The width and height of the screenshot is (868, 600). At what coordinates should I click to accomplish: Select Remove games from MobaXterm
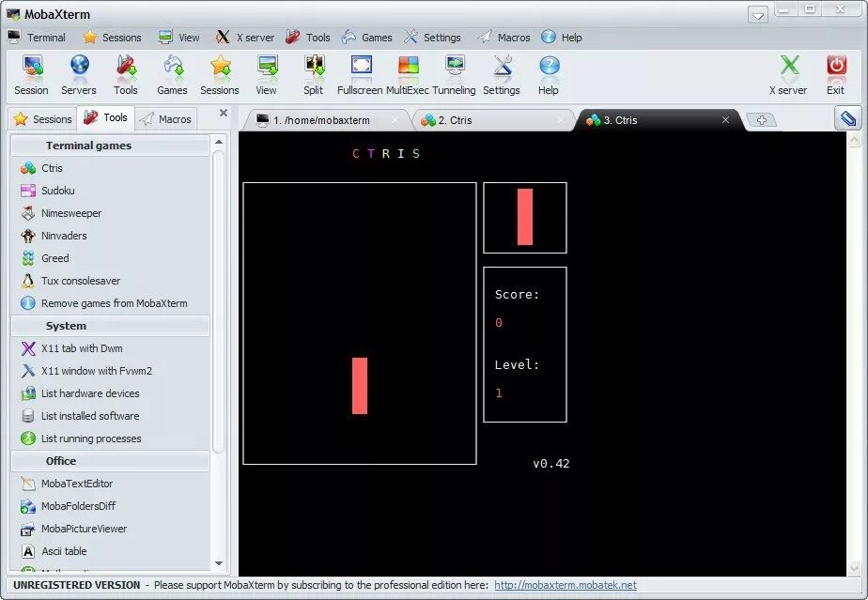pos(104,303)
